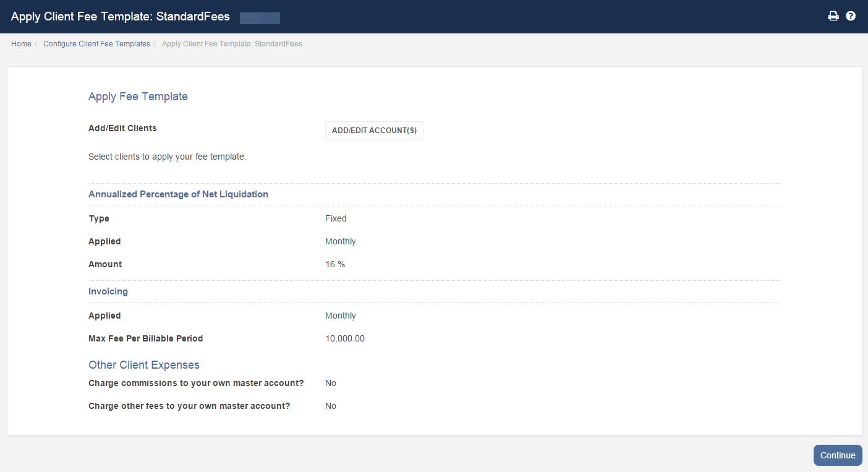
Task: Click 'Monthly' value under Annualized Percentage
Action: 341,241
